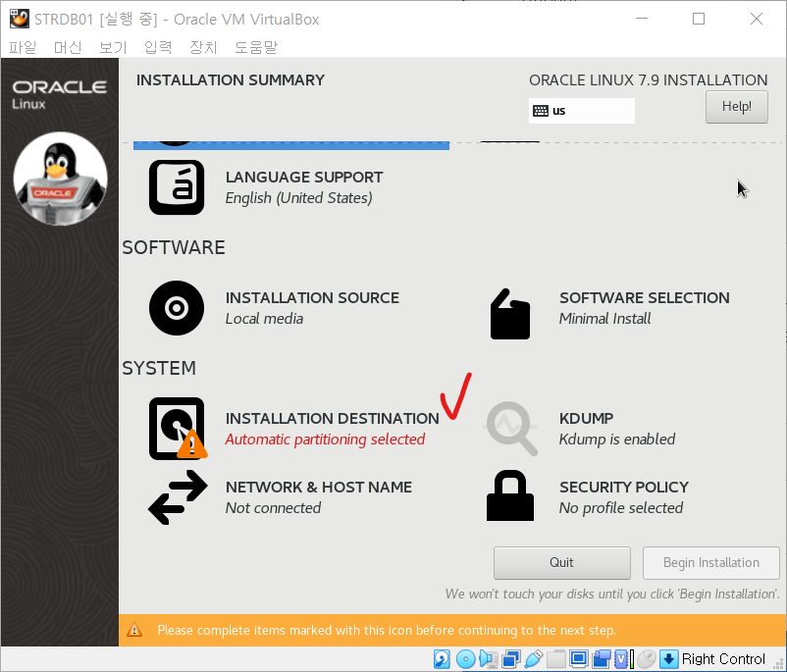Click the VirtualBox window title icon

tap(19, 19)
